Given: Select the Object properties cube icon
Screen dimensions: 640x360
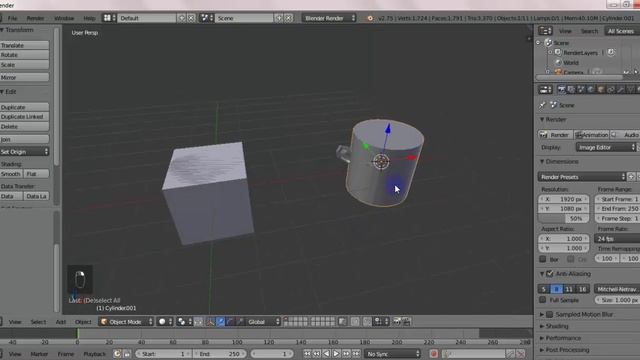Looking at the screenshot, I should [601, 89].
